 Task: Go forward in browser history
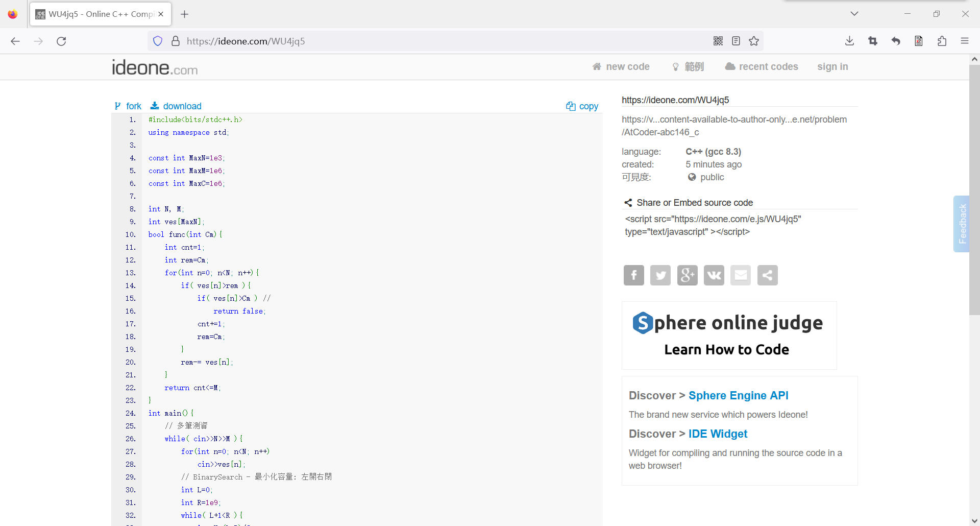38,41
